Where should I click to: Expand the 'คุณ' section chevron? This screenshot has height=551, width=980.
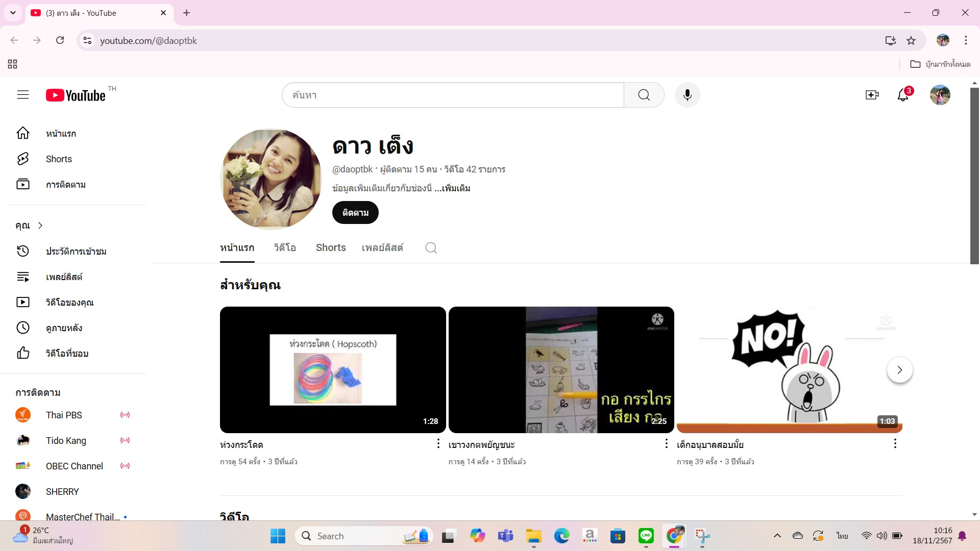(40, 226)
